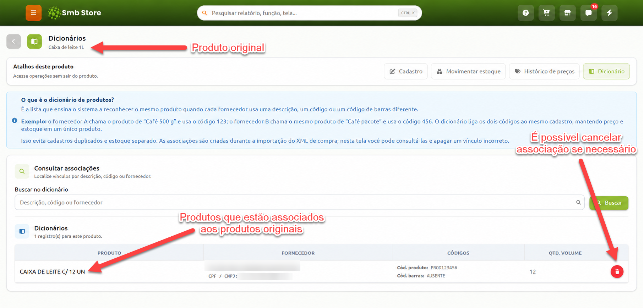The width and height of the screenshot is (644, 308).
Task: Open Histórico de preços shortcut
Action: (544, 71)
